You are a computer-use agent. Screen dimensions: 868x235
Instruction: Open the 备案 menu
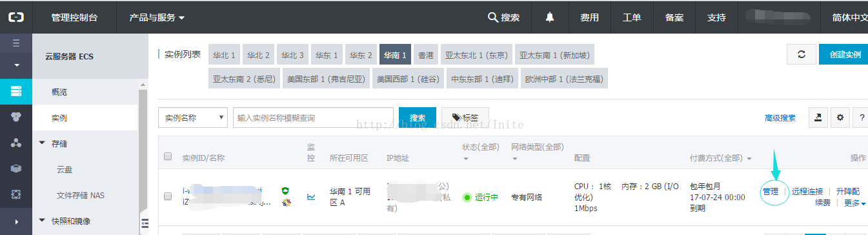[674, 17]
